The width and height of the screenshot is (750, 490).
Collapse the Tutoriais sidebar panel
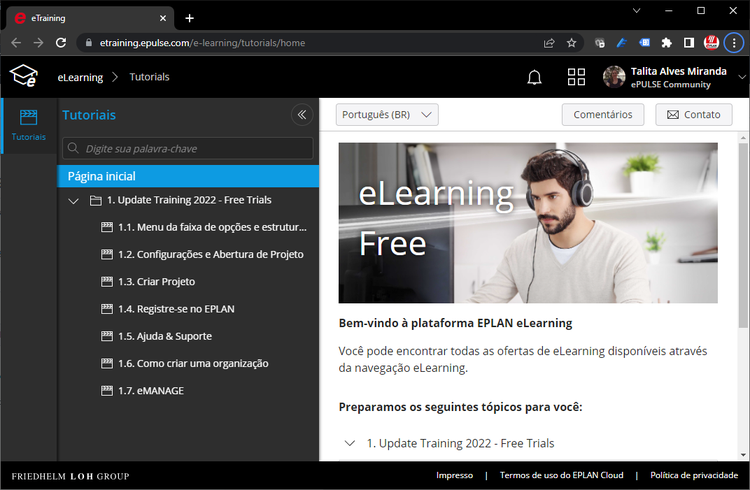pos(302,115)
